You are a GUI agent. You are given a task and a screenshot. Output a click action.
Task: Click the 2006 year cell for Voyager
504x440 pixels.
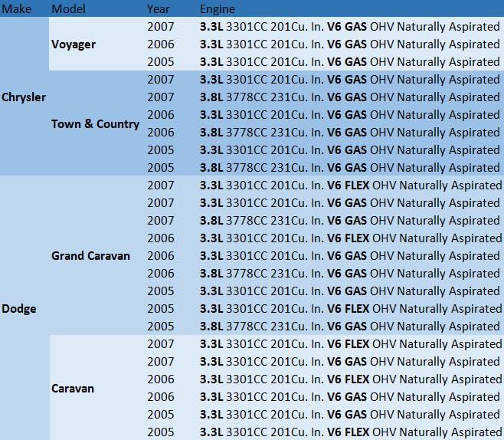pos(160,44)
